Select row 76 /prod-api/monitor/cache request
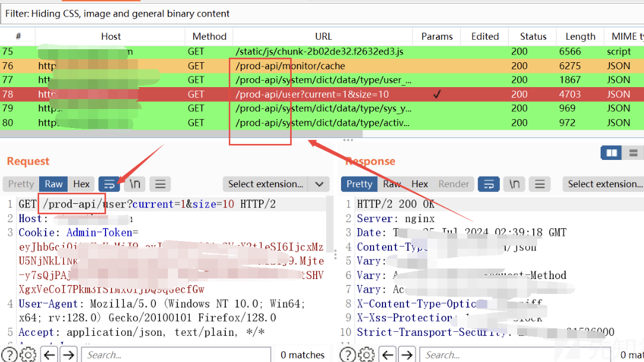 (322, 66)
